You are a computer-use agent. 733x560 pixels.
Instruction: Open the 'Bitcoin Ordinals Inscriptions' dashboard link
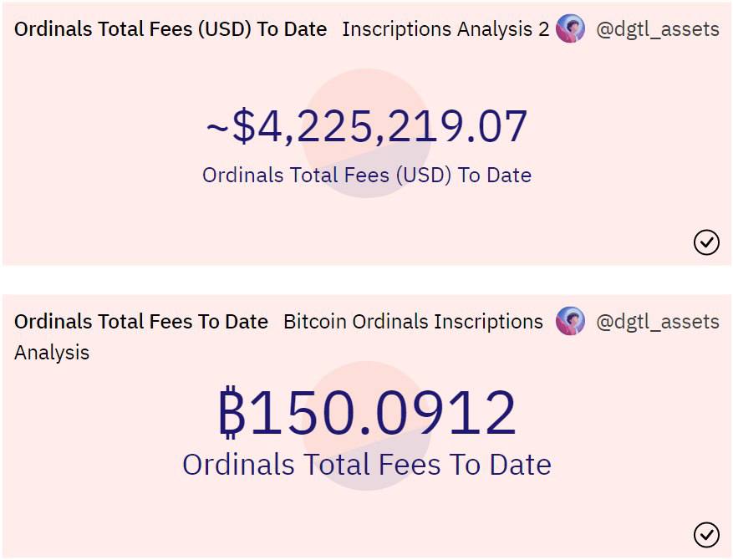(413, 321)
